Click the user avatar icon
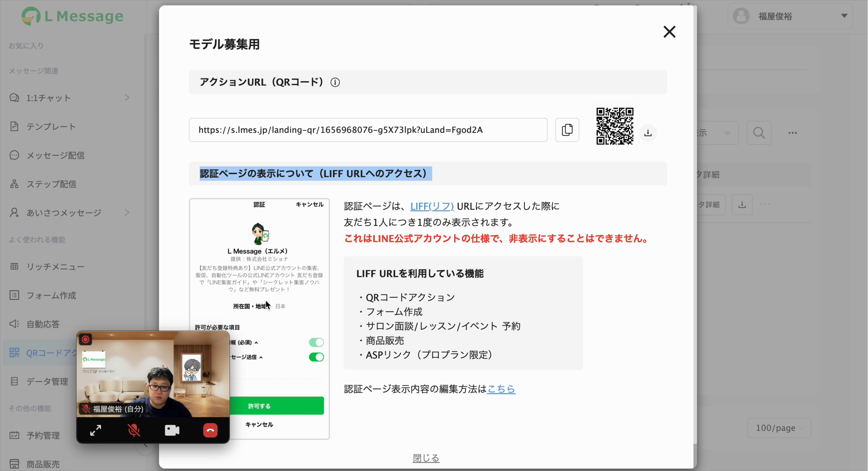The width and height of the screenshot is (868, 471). [741, 16]
